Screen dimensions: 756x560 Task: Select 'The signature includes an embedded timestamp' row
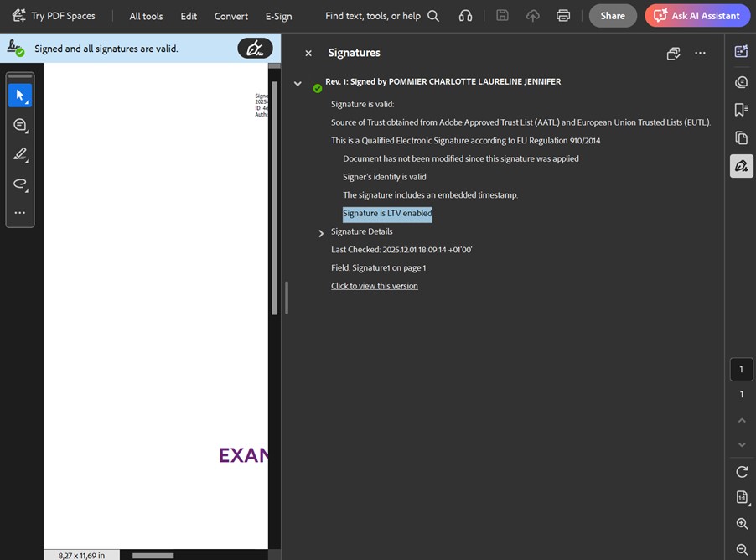430,195
